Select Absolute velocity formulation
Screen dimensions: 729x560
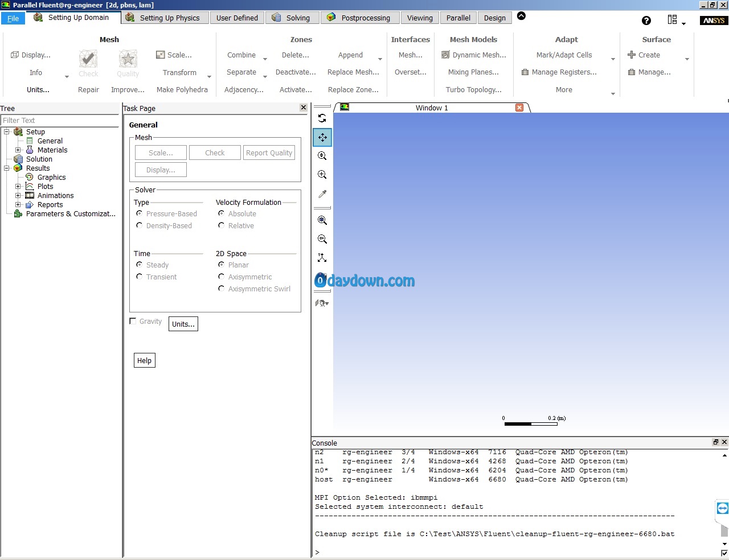click(x=237, y=214)
